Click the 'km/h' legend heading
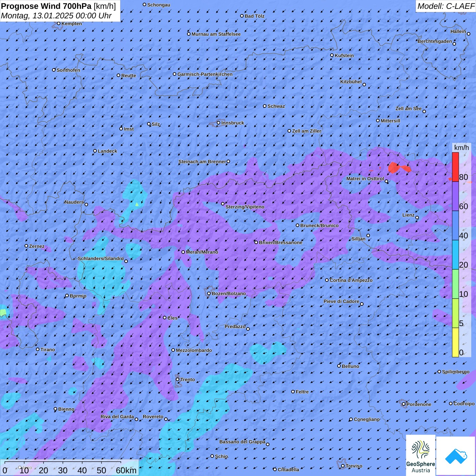The width and height of the screenshot is (476, 476). [461, 148]
